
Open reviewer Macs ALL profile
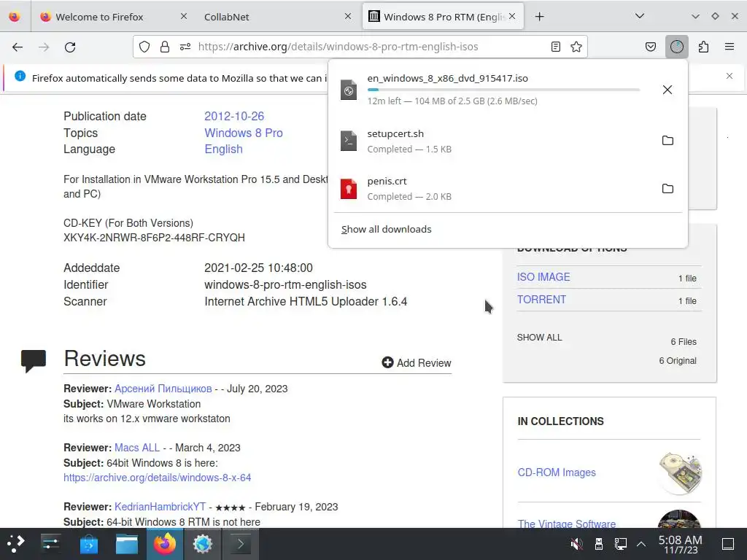137,448
